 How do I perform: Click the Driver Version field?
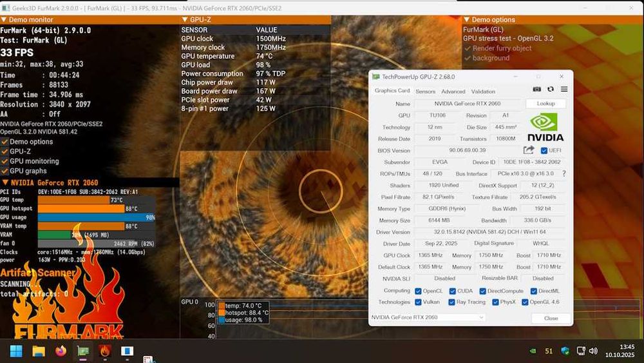click(x=489, y=232)
